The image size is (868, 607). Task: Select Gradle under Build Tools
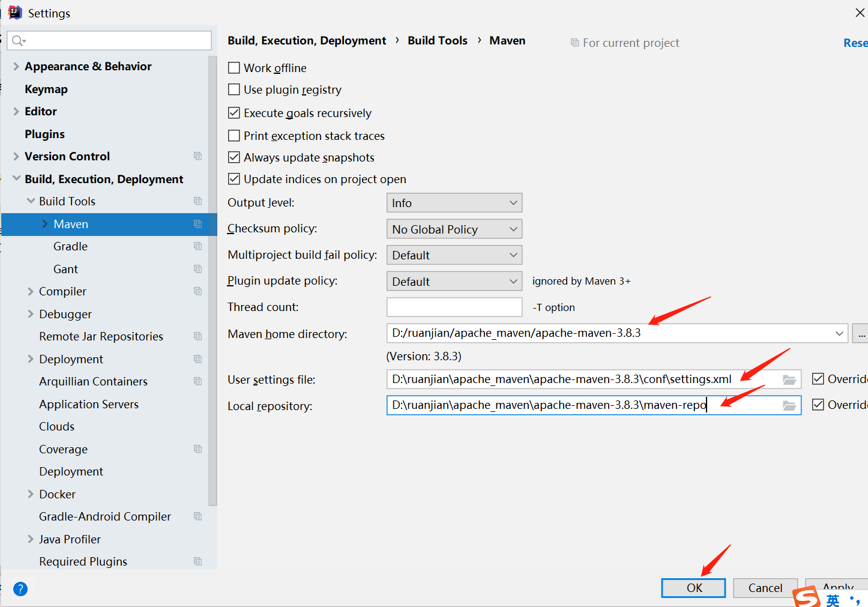pyautogui.click(x=70, y=246)
